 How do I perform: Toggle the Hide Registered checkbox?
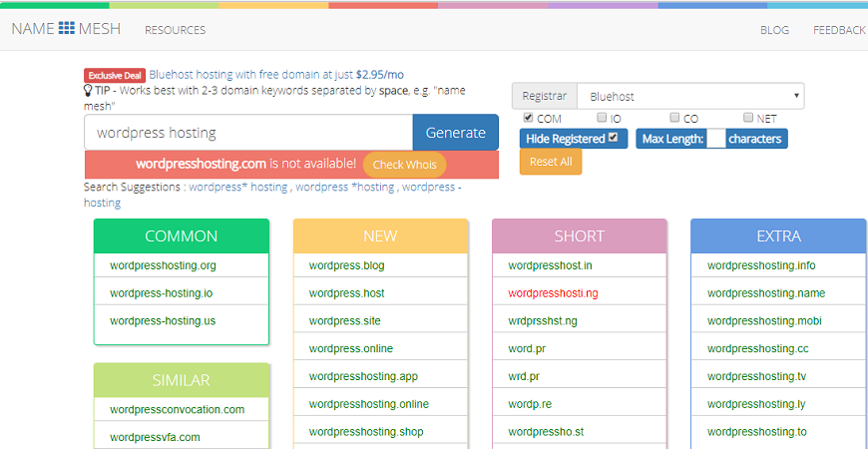pos(613,138)
